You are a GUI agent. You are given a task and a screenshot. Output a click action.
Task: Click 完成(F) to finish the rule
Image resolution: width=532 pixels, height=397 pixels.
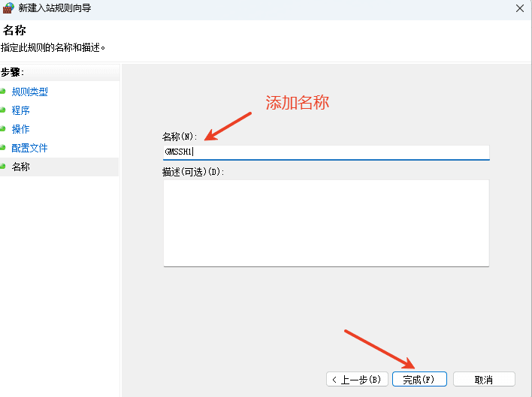pos(419,379)
